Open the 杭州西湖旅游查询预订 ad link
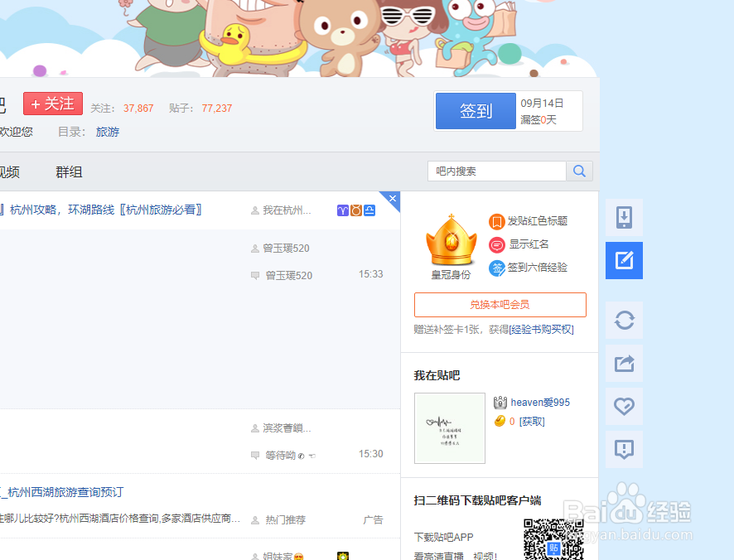This screenshot has height=560, width=734. pos(63,492)
